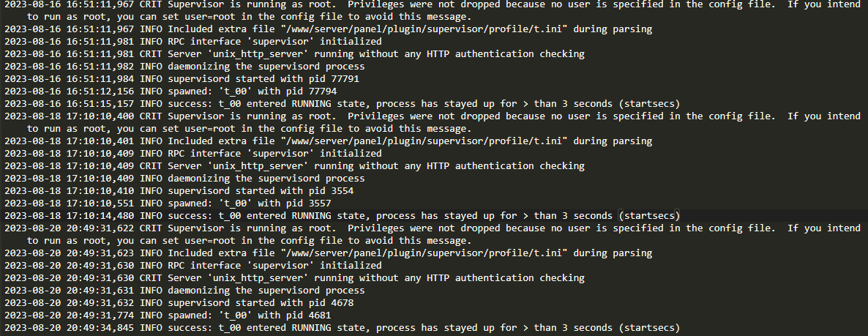Click the word daemonizing on the 16:51:11,982 line
This screenshot has height=336, width=868.
coord(199,67)
